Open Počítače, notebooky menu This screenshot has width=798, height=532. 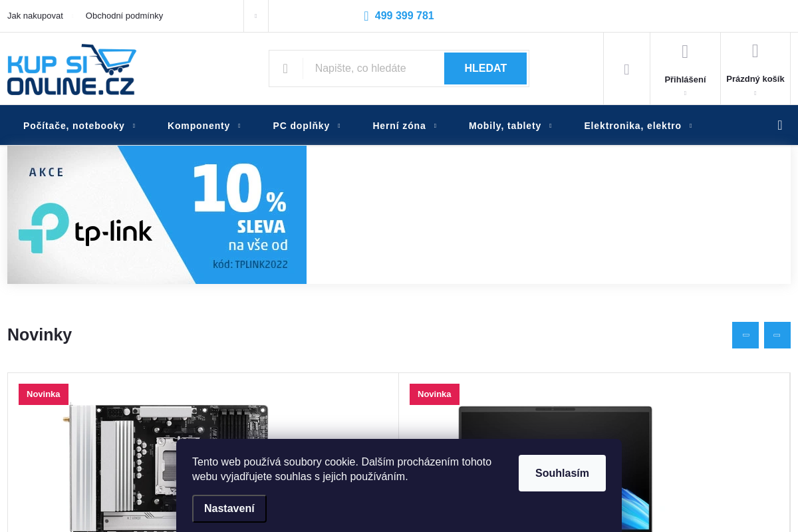point(74,126)
